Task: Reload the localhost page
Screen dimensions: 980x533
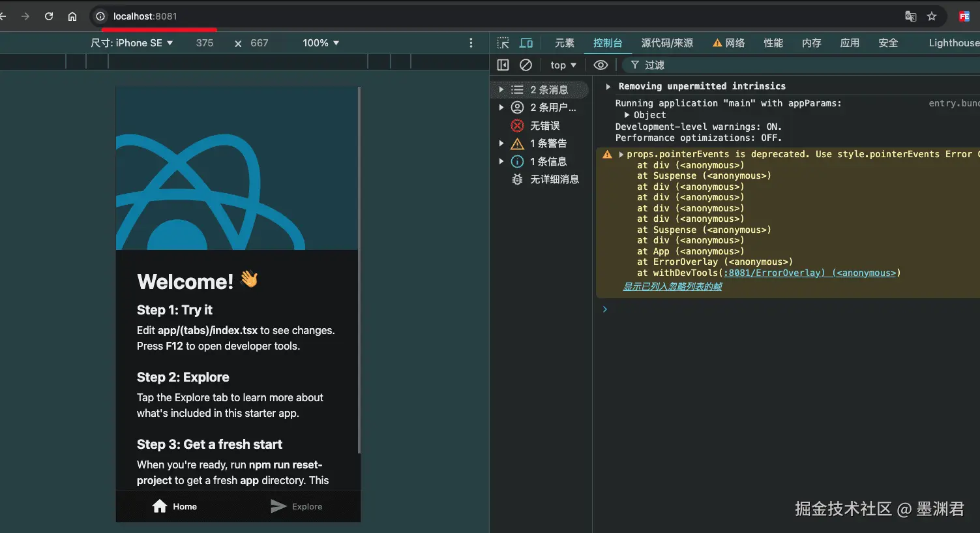Action: (x=49, y=16)
